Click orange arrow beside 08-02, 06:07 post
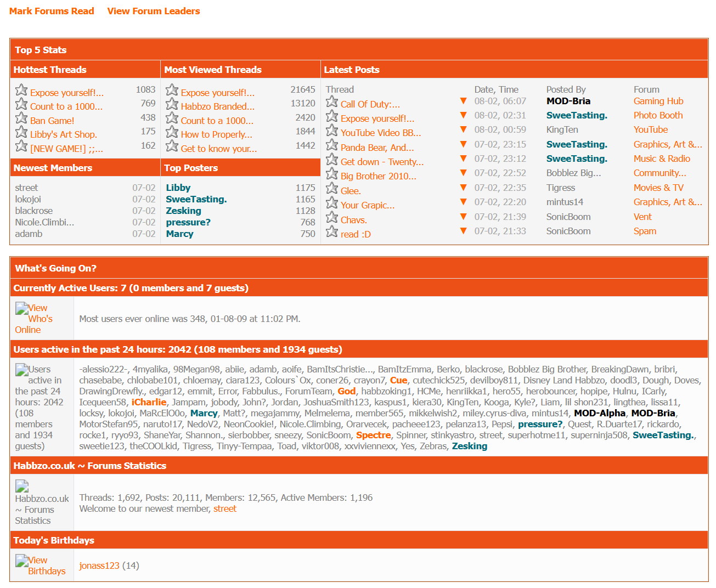716x588 pixels. coord(463,101)
